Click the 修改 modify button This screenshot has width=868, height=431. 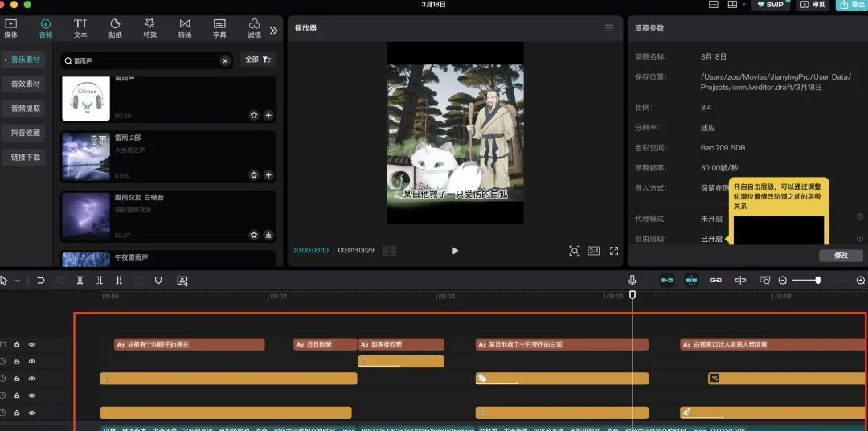tap(841, 256)
